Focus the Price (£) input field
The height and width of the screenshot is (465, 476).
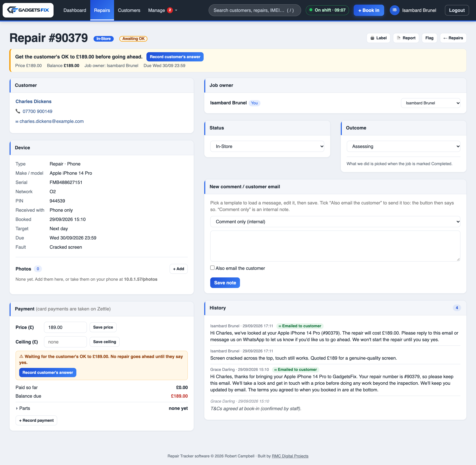65,327
